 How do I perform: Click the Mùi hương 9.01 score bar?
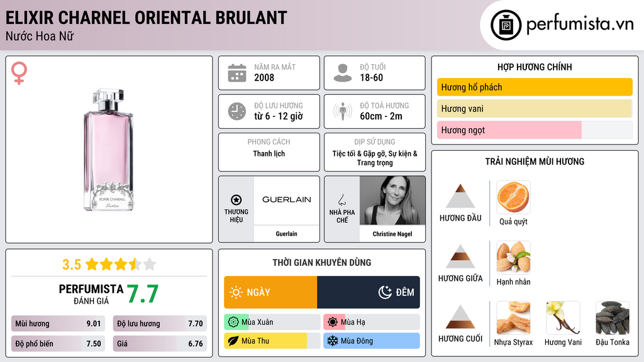(x=58, y=324)
